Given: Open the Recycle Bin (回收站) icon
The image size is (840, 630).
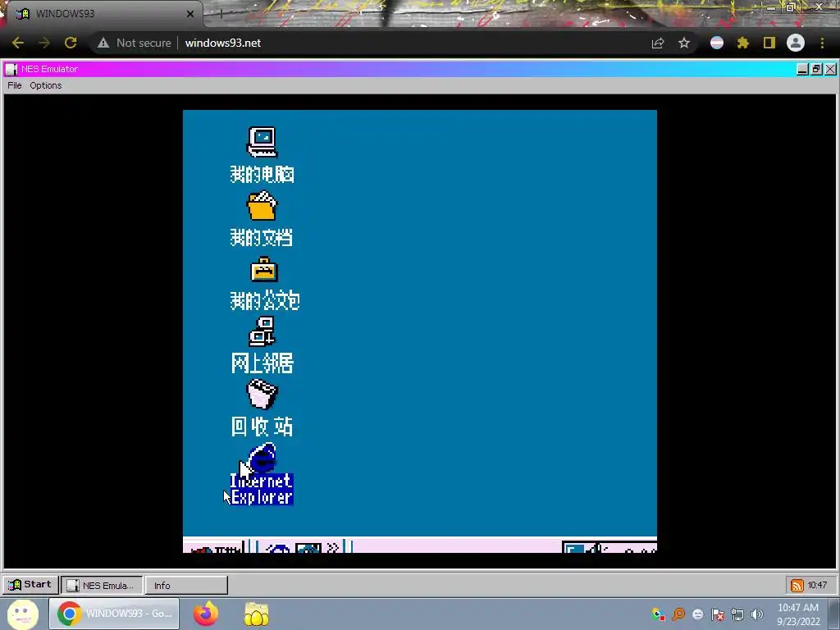Looking at the screenshot, I should pos(262,395).
